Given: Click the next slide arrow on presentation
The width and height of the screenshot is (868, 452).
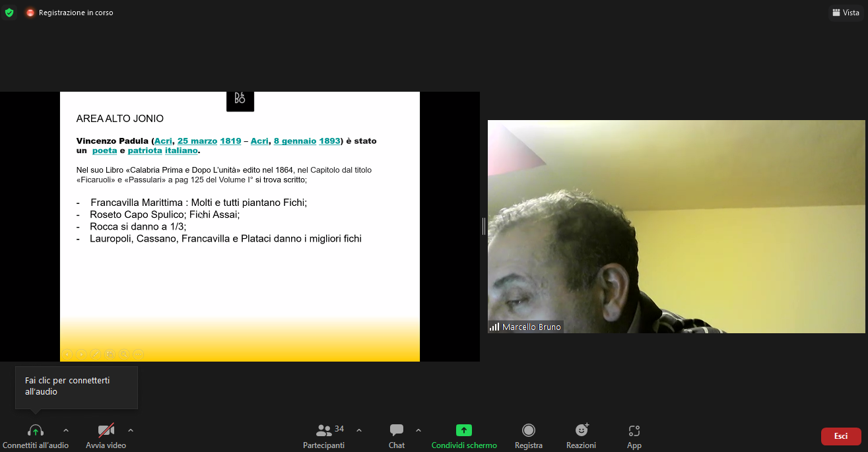Looking at the screenshot, I should [81, 354].
